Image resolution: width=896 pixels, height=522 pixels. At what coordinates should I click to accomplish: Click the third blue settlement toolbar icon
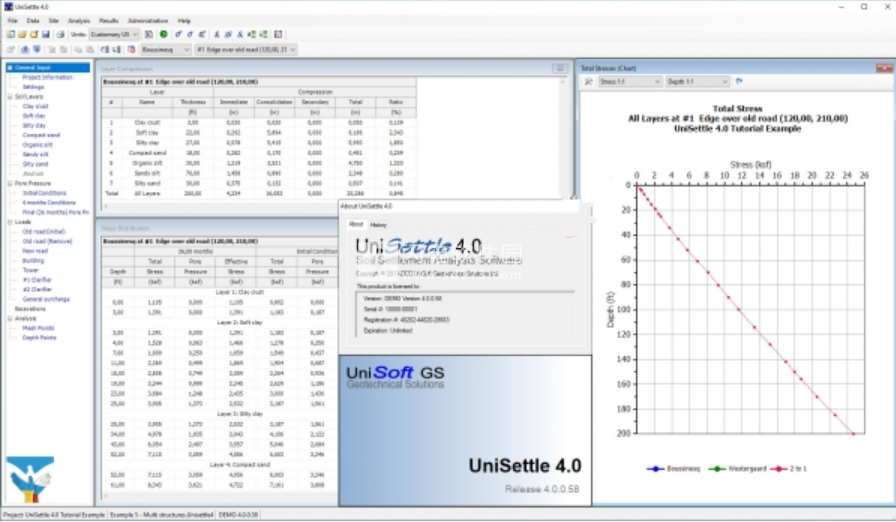tap(240, 34)
